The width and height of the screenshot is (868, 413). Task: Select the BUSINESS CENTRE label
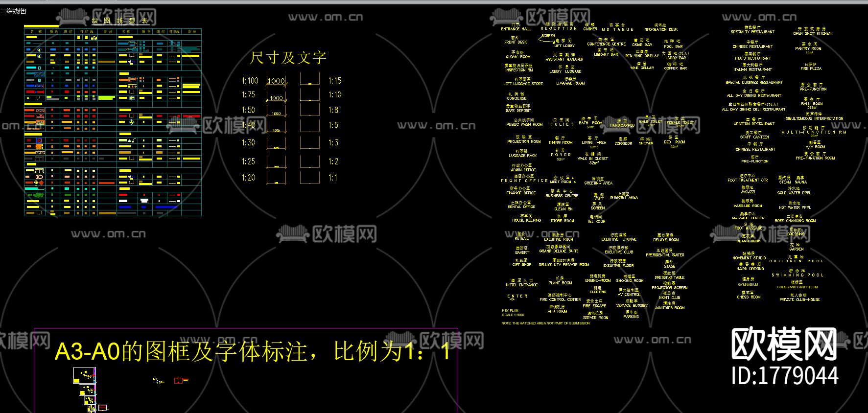[x=562, y=196]
